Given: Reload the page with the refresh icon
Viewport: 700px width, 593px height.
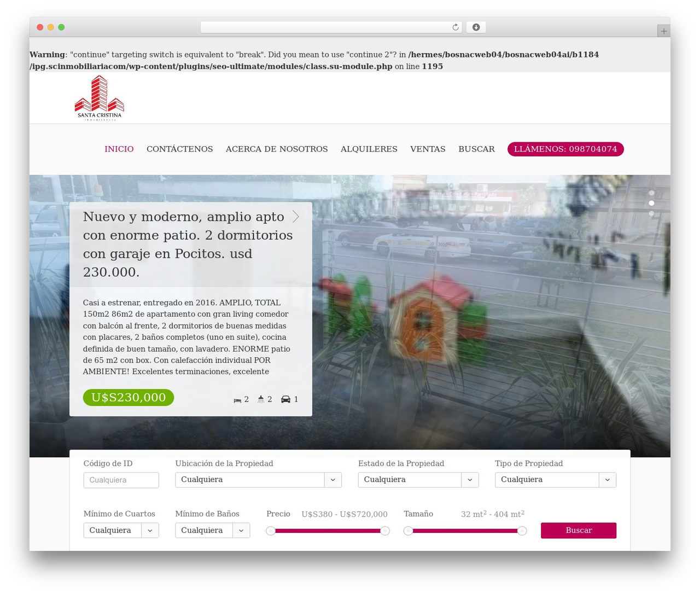Looking at the screenshot, I should tap(455, 27).
